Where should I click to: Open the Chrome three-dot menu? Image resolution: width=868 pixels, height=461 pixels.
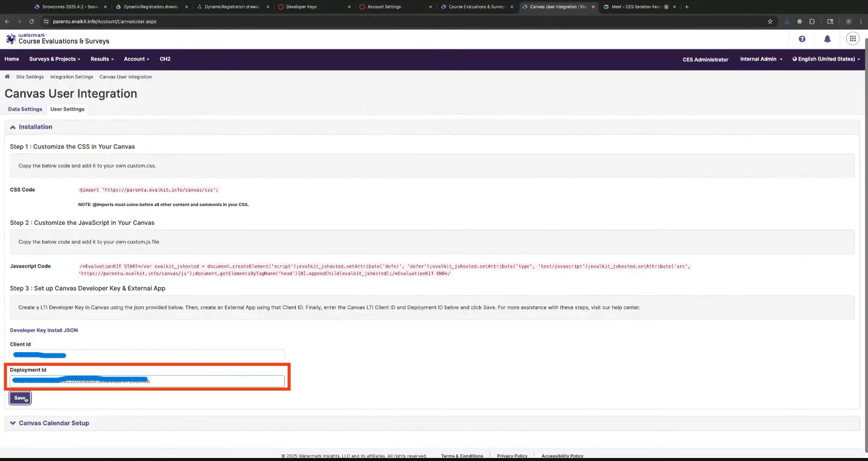[x=861, y=21]
